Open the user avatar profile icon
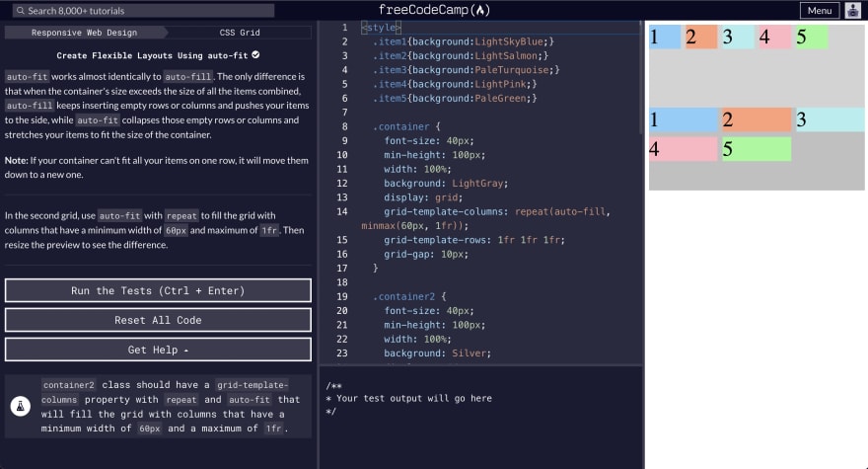The image size is (868, 469). pos(853,11)
